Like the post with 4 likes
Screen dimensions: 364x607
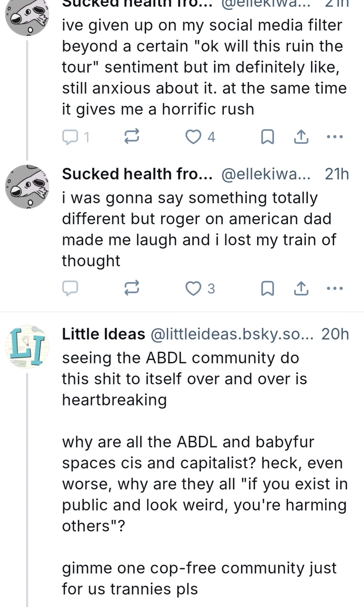[193, 137]
